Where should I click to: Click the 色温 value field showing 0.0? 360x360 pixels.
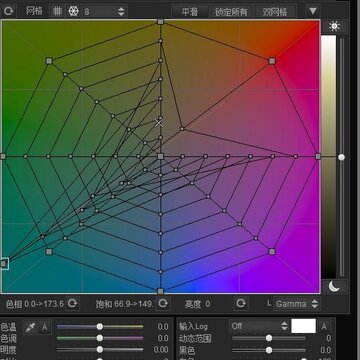[x=163, y=327]
